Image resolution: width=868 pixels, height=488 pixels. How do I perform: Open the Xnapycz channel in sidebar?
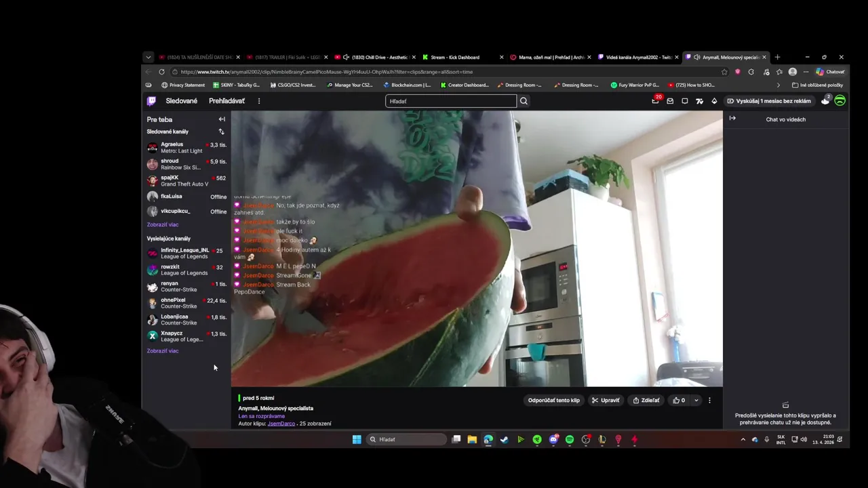pyautogui.click(x=186, y=336)
